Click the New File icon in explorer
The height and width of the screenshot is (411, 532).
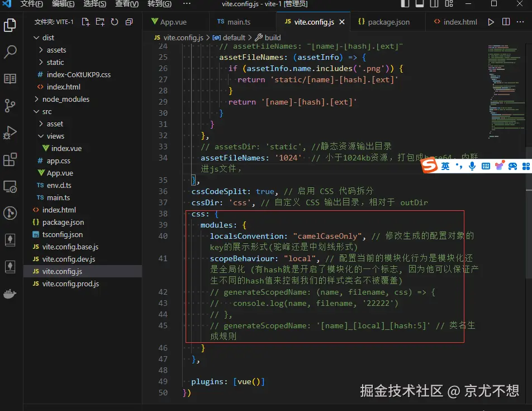(x=85, y=22)
